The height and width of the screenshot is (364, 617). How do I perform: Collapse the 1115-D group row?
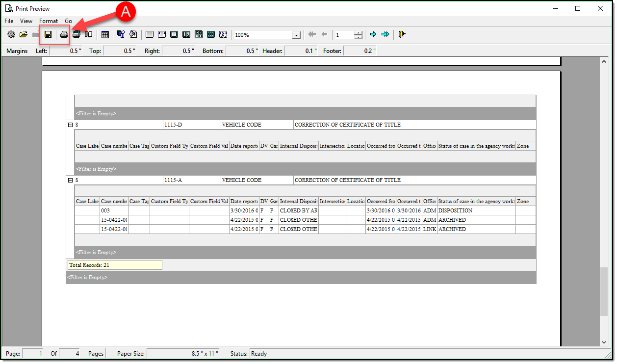(x=70, y=125)
